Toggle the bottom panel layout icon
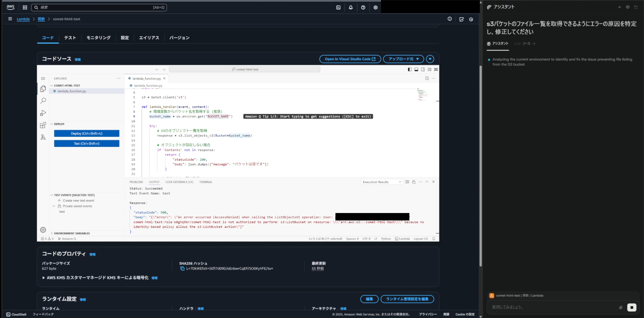This screenshot has width=644, height=318. [416, 69]
